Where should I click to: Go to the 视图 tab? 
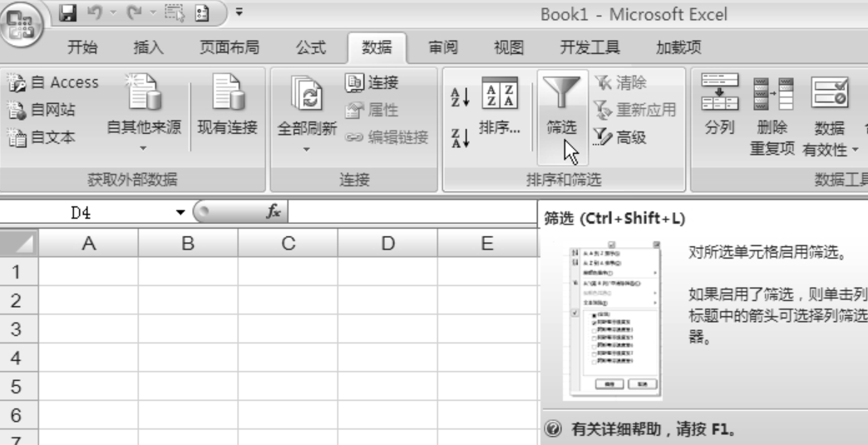click(x=509, y=47)
